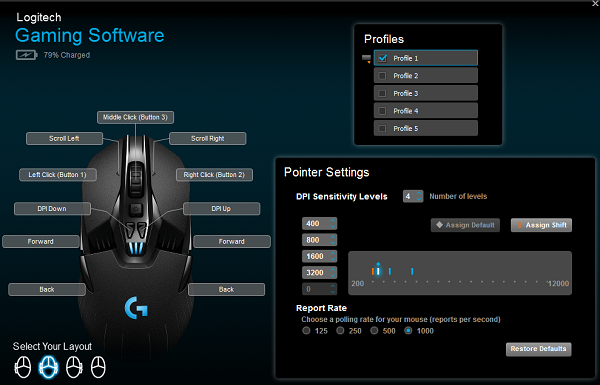Screen dimensions: 600x385
Task: Click the Restore Defaults button
Action: point(538,349)
